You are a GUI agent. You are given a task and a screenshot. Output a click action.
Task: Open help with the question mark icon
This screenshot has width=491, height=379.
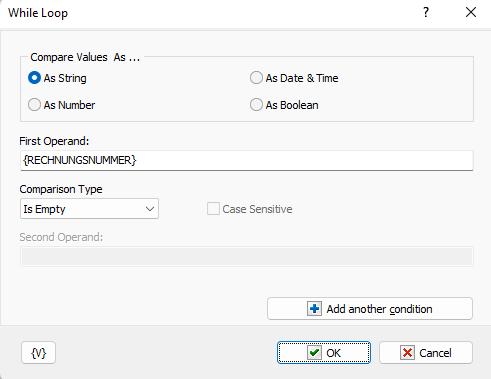426,13
